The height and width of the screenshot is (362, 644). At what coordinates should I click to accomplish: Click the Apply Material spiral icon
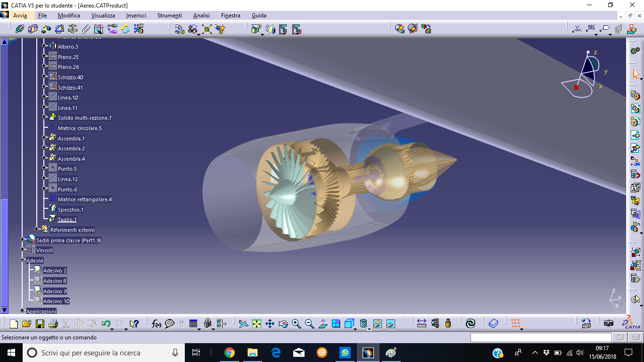(x=470, y=324)
